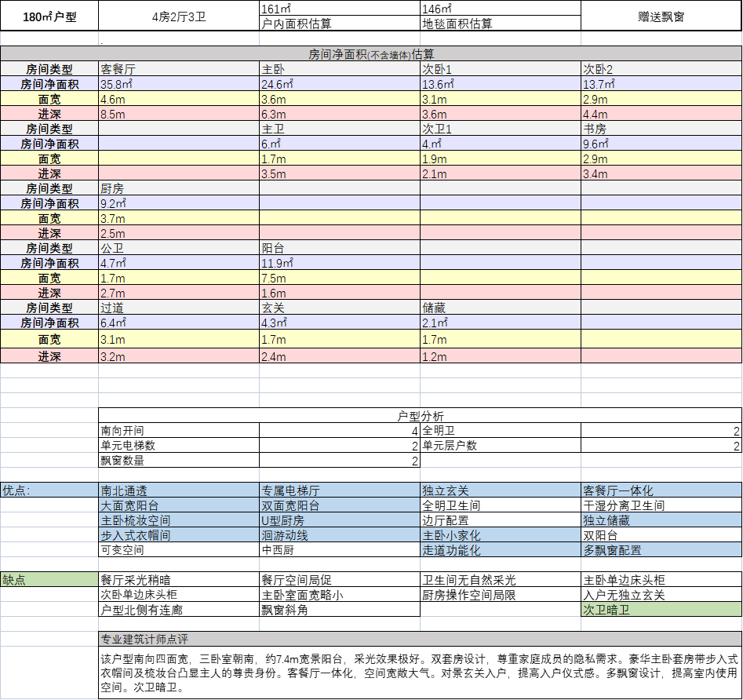Click the 客餐厅一体化 advantage cell
Screen dimensions: 743x700
pos(661,490)
